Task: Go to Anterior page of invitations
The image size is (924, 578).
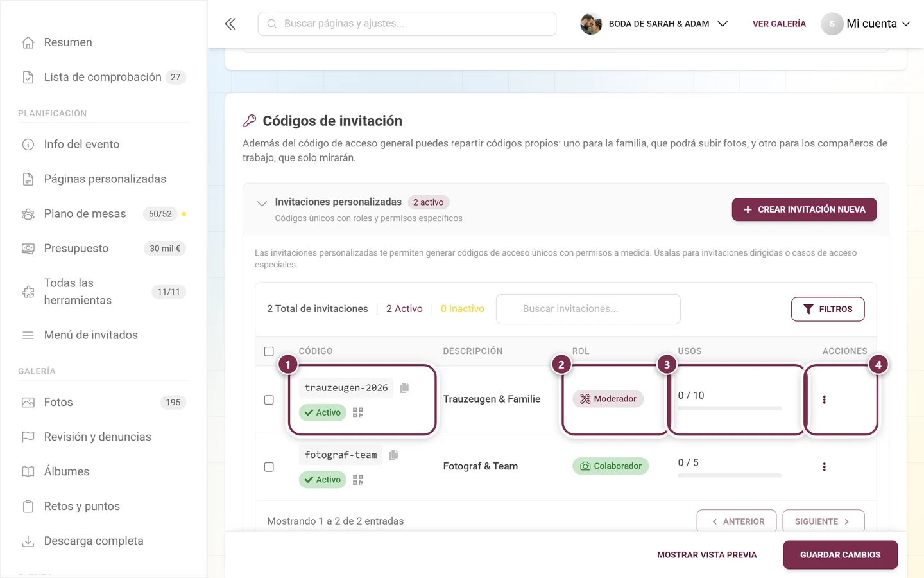Action: (x=737, y=521)
